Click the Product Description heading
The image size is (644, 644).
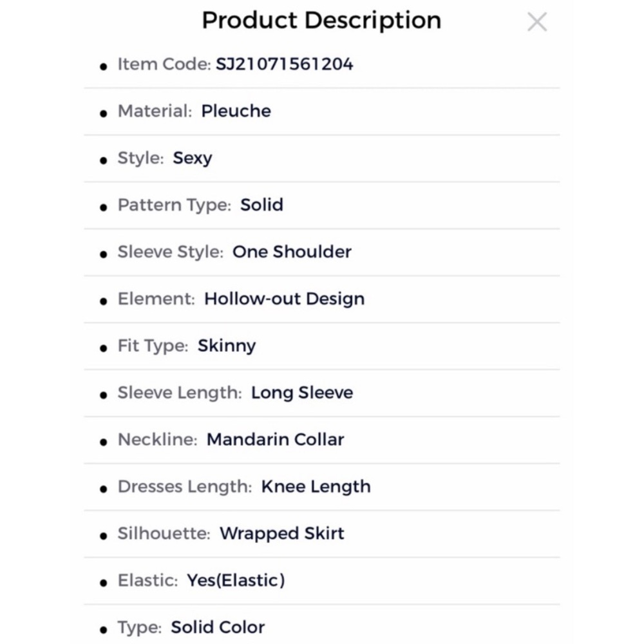pyautogui.click(x=321, y=20)
